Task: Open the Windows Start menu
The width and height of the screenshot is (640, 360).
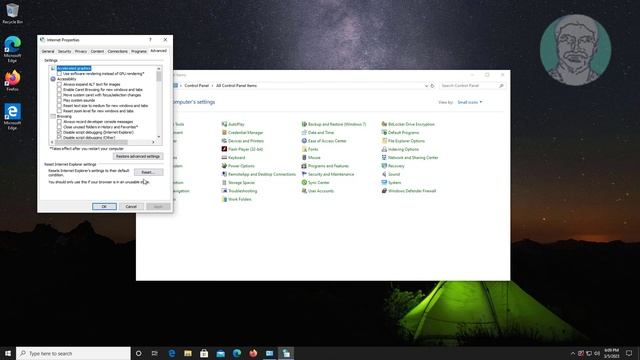Action: (8, 353)
